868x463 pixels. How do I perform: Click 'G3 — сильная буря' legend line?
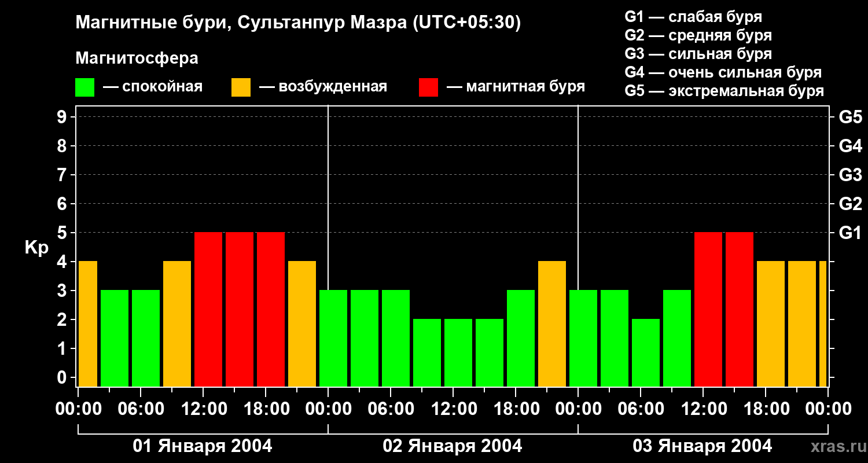pos(698,54)
